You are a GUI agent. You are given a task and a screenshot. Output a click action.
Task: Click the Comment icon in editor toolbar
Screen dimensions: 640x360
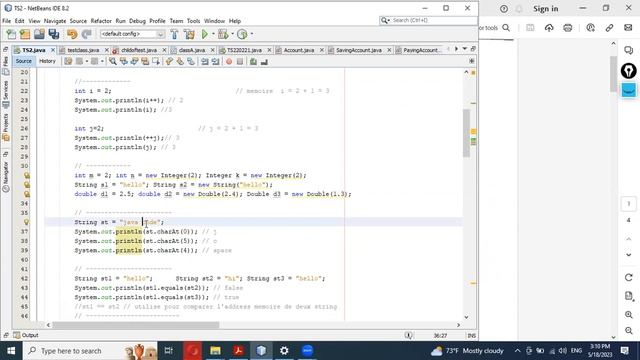(253, 62)
